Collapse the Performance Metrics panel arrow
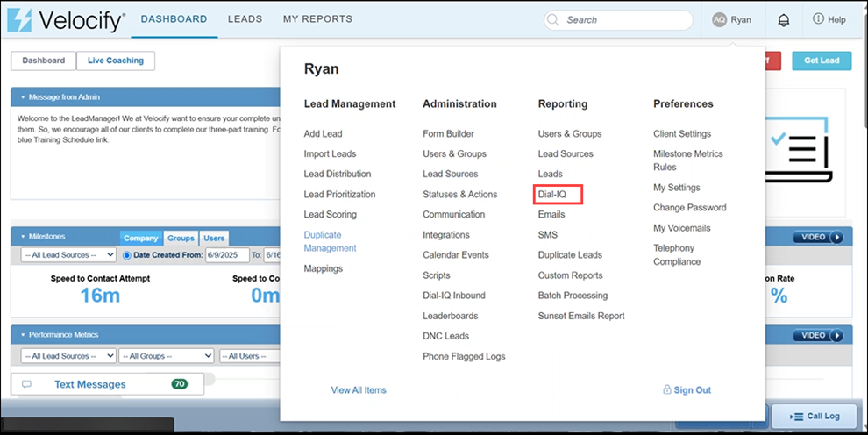The image size is (868, 435). 23,335
